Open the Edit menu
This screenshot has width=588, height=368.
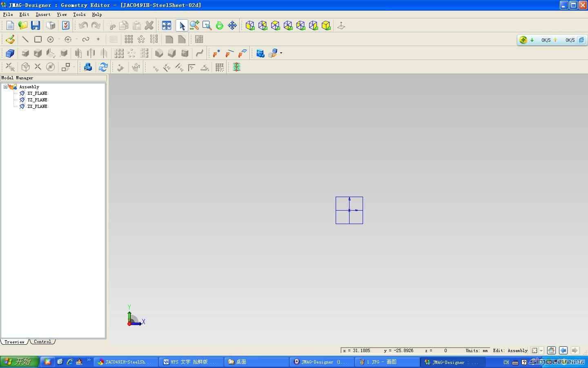(x=24, y=14)
